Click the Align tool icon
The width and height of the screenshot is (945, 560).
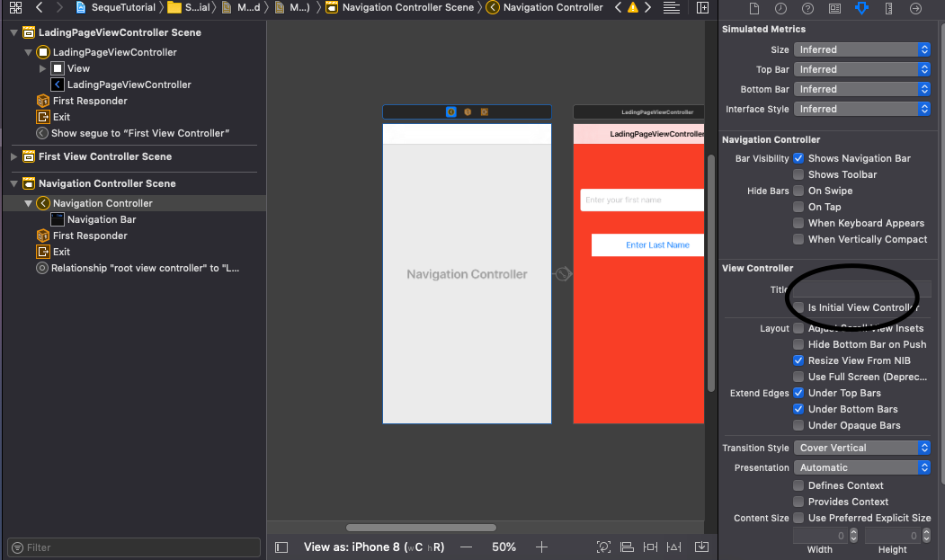click(x=627, y=547)
